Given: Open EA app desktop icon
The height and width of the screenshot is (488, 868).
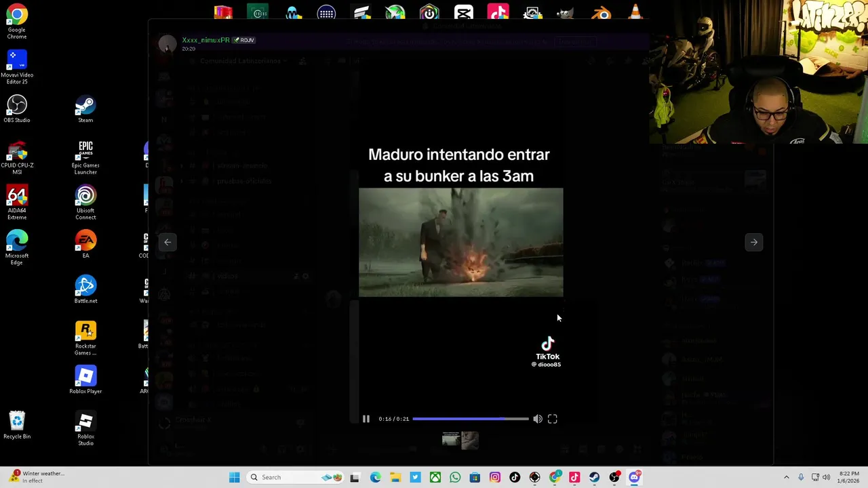Looking at the screenshot, I should pos(85,244).
